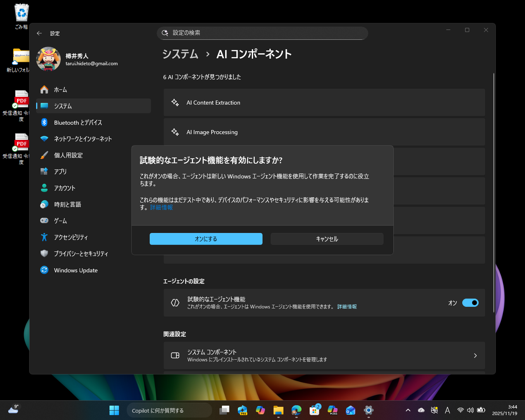Show hidden tray icons with the chevron
Viewport: 525px width, 420px height.
[408, 410]
